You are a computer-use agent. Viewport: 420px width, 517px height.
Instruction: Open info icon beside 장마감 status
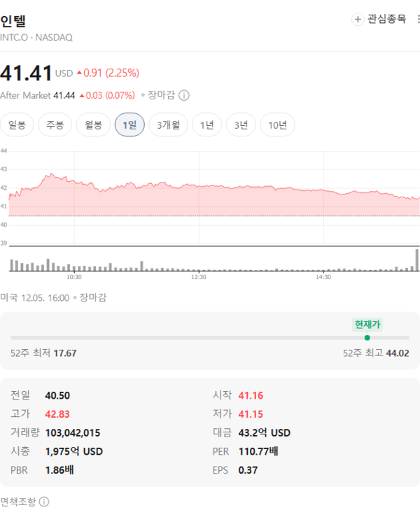184,96
